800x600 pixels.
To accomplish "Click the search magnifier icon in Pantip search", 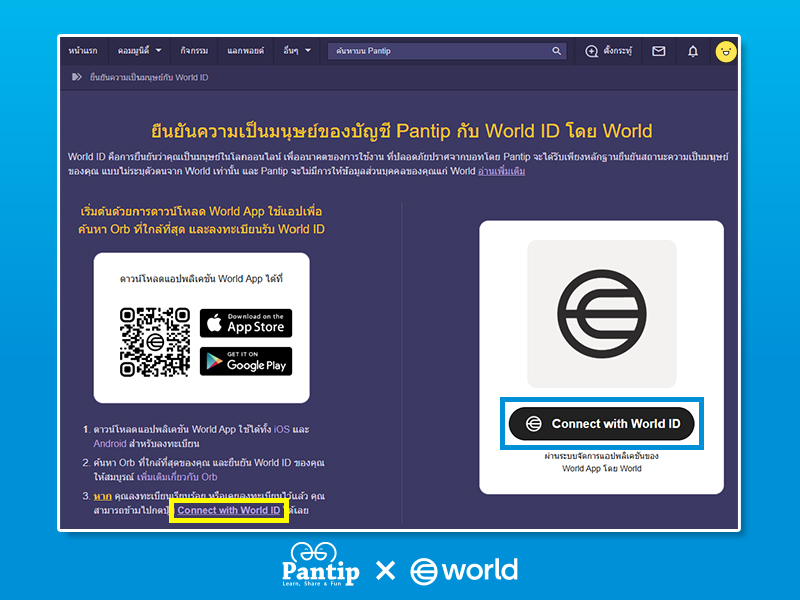I will (x=556, y=51).
